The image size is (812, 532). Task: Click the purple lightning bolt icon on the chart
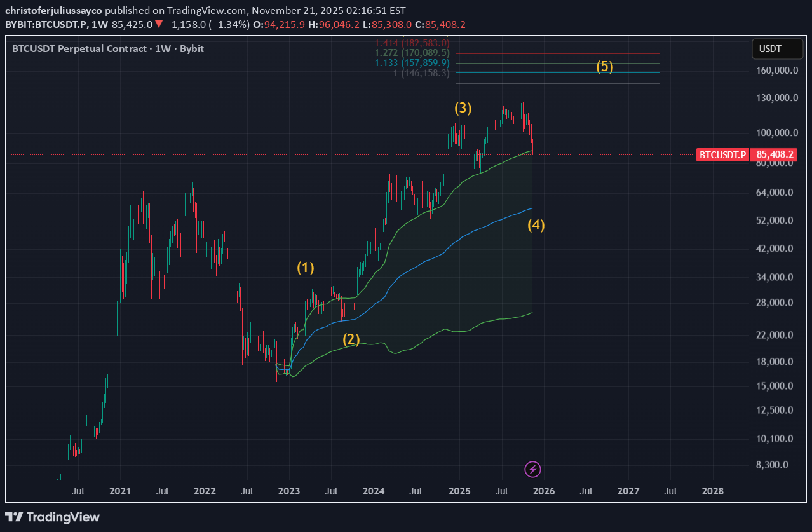tap(532, 469)
